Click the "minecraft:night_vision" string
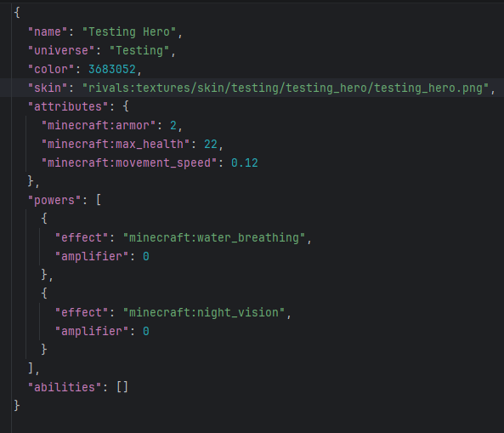Screen dimensions: 504x433 [x=204, y=312]
